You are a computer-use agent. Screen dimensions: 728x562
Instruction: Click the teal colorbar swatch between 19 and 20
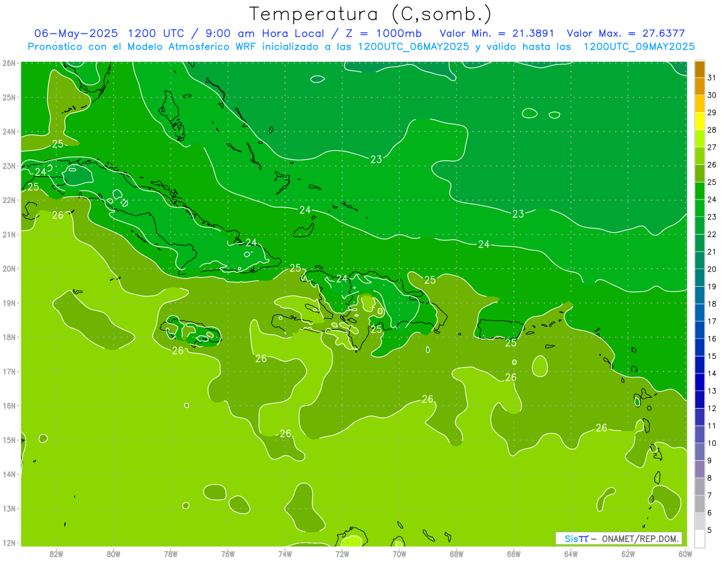pos(699,278)
